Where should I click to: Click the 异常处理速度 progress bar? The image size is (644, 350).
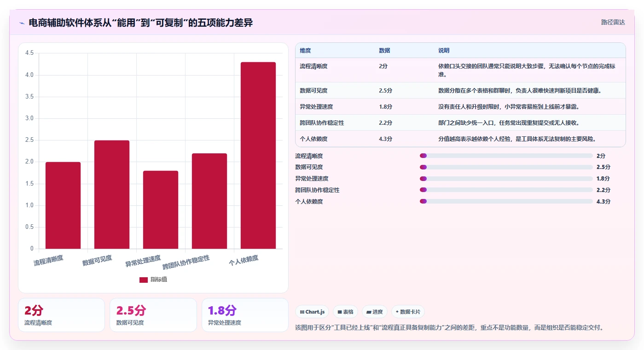[x=506, y=179]
